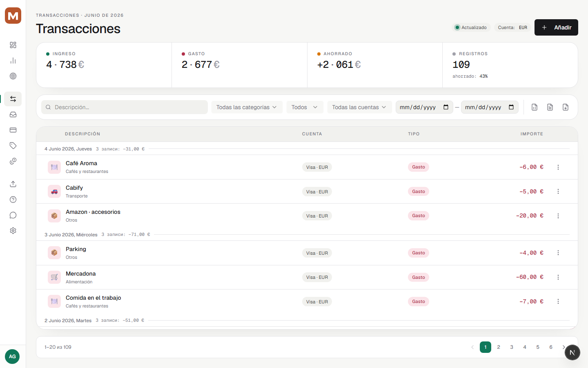The width and height of the screenshot is (588, 368).
Task: Open the coins/budget sidebar icon
Action: tap(13, 161)
